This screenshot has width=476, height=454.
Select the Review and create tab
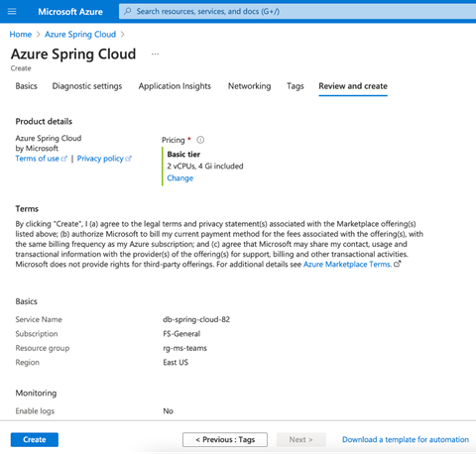click(353, 86)
